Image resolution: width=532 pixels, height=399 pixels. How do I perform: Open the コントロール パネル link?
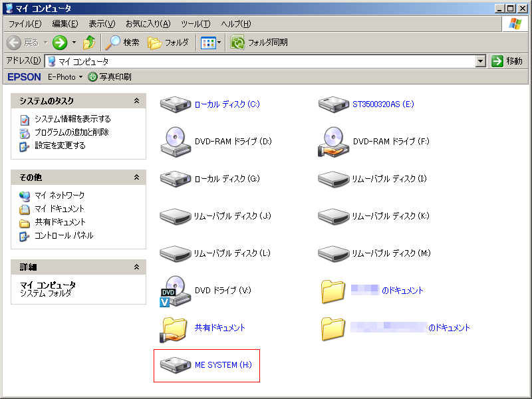pos(64,235)
